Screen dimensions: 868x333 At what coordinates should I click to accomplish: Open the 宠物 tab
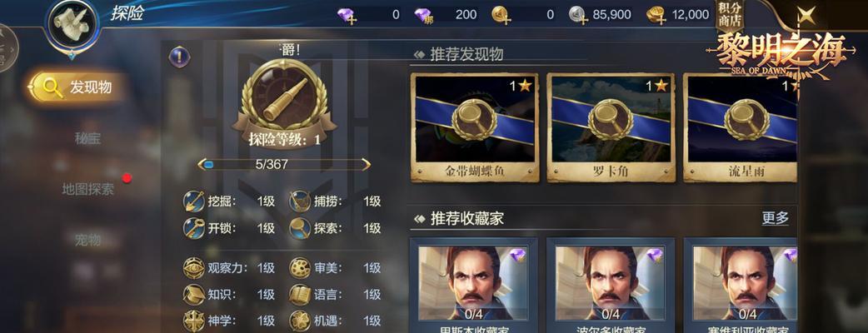[x=87, y=240]
